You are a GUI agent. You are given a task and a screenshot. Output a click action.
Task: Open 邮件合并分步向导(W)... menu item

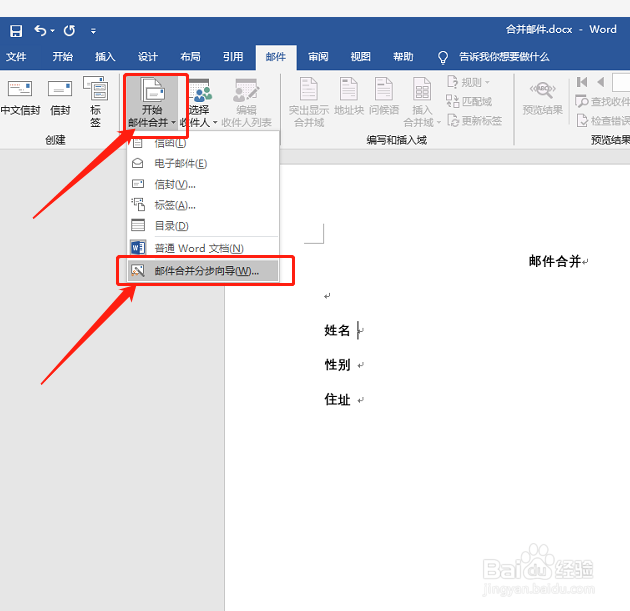(202, 271)
